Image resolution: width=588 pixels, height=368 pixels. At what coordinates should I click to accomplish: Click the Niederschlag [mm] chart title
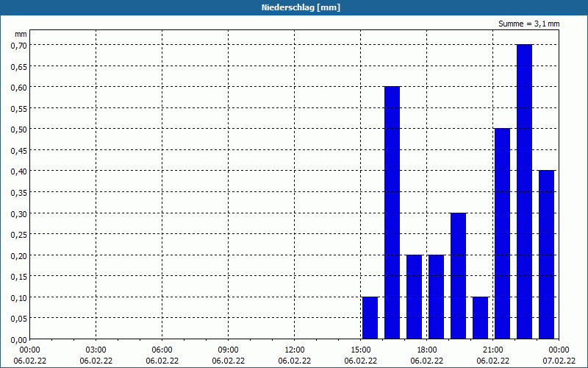click(301, 7)
